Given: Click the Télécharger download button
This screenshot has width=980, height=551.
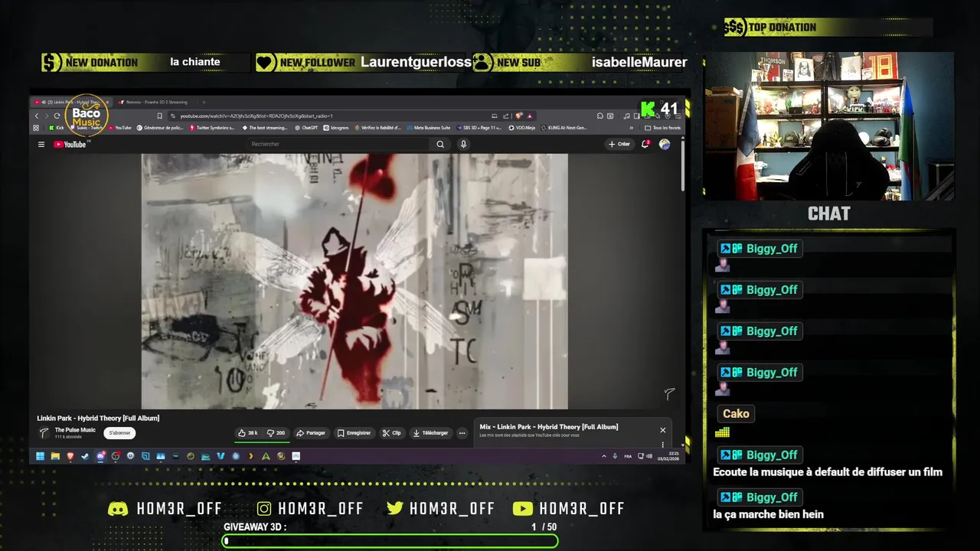Looking at the screenshot, I should (430, 433).
